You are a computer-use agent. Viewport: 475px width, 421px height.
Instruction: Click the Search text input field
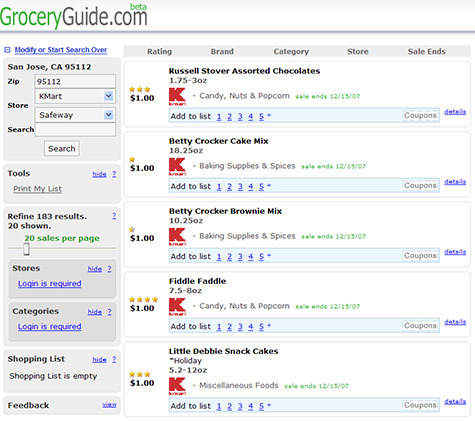[x=75, y=130]
